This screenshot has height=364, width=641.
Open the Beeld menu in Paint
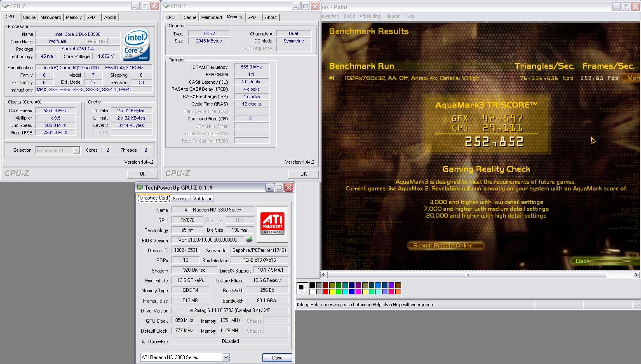pyautogui.click(x=349, y=16)
